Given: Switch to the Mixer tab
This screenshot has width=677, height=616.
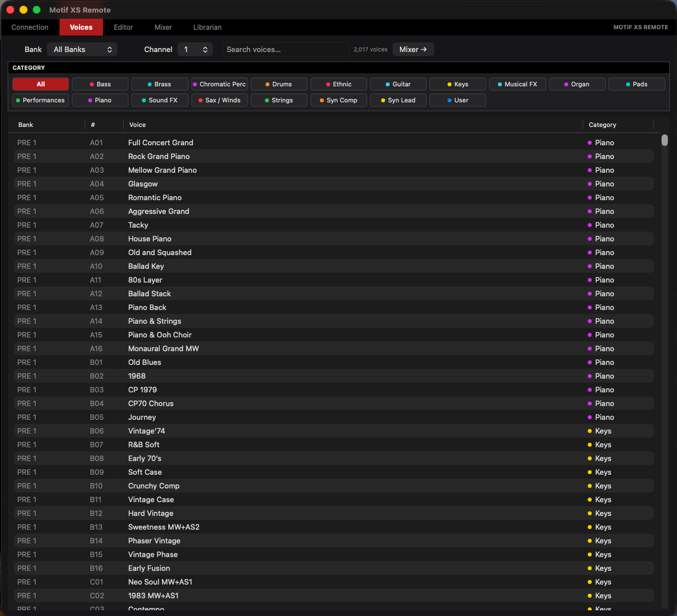Looking at the screenshot, I should pyautogui.click(x=163, y=27).
